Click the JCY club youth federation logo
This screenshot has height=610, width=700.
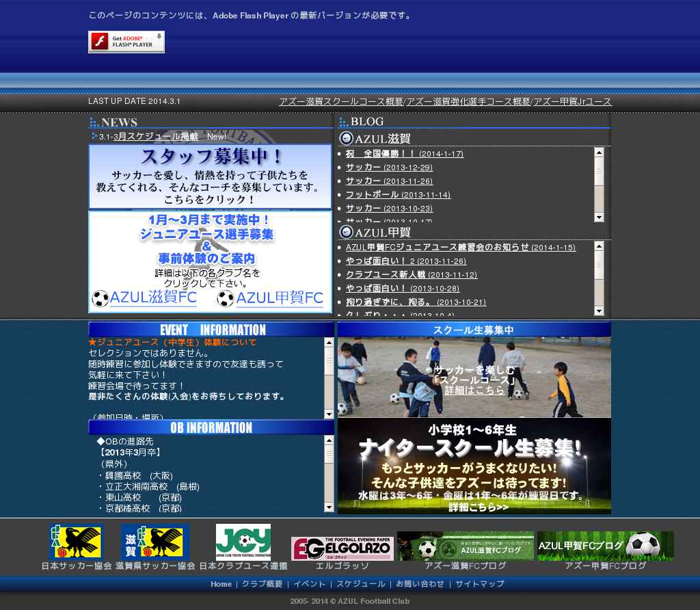click(x=243, y=542)
